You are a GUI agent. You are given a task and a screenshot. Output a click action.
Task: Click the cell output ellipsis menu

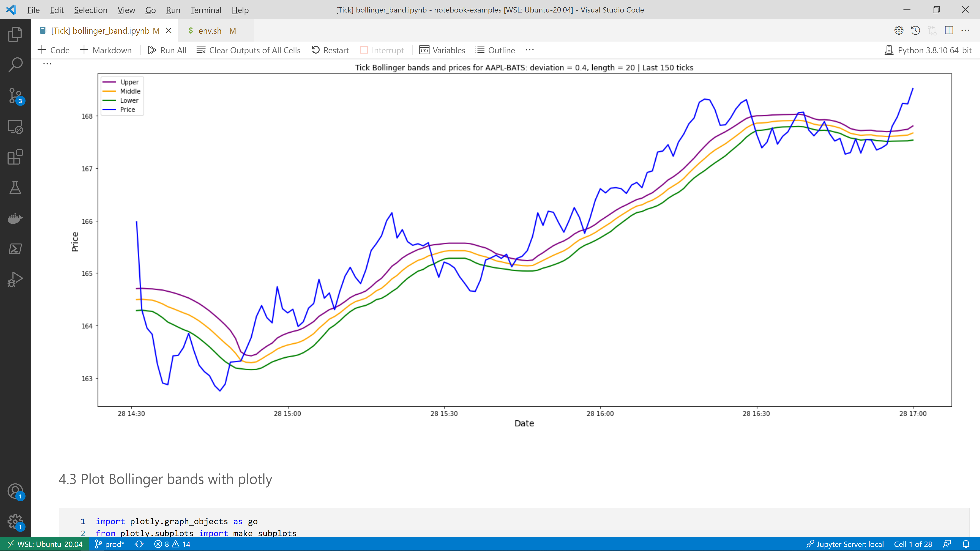pyautogui.click(x=47, y=64)
